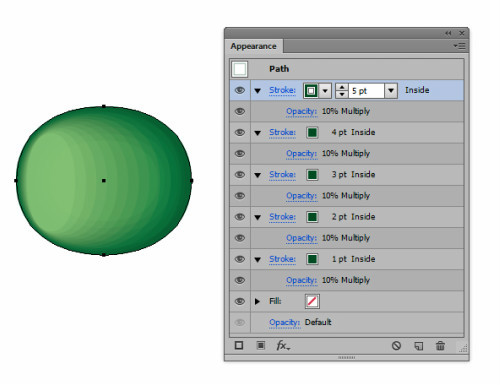
Task: Click the green swatch of 4 pt stroke
Action: click(312, 132)
